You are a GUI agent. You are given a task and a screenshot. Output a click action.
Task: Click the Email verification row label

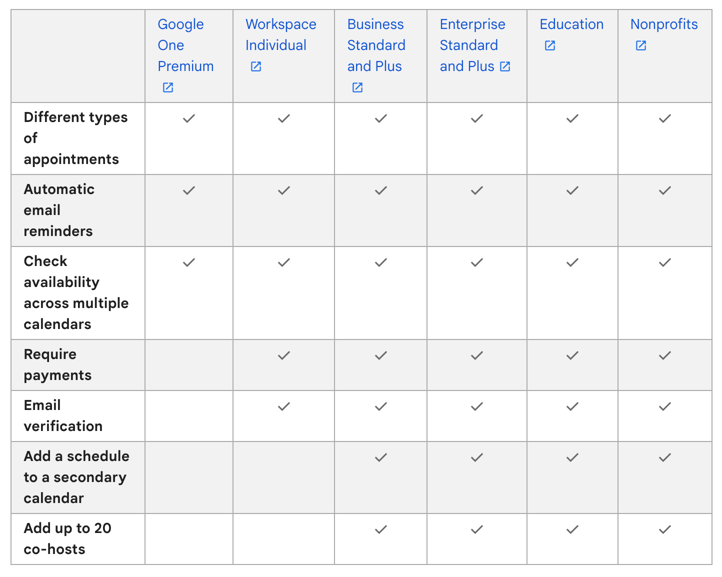click(63, 416)
